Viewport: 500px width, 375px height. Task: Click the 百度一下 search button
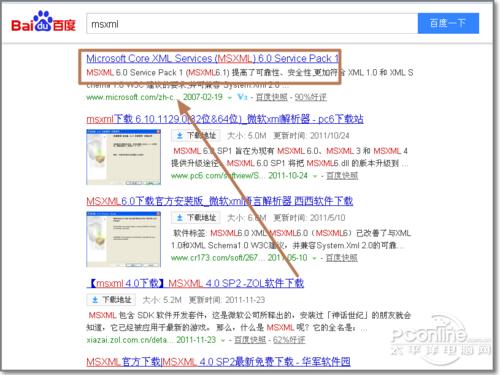[x=448, y=23]
